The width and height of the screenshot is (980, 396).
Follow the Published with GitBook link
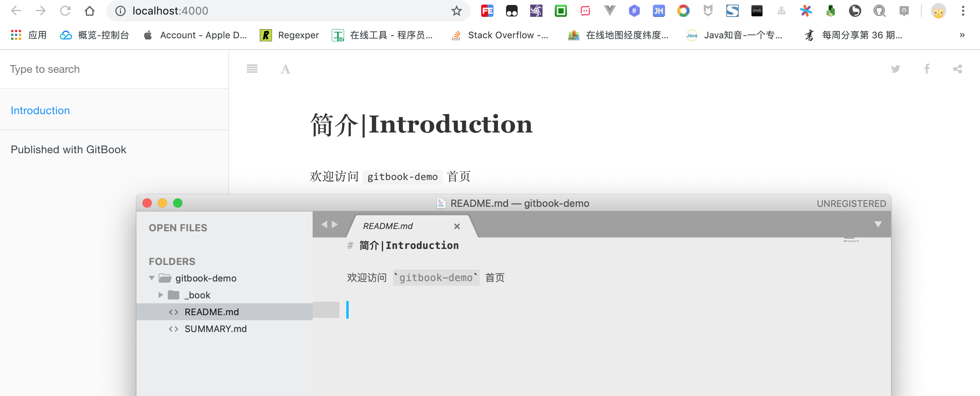point(69,149)
